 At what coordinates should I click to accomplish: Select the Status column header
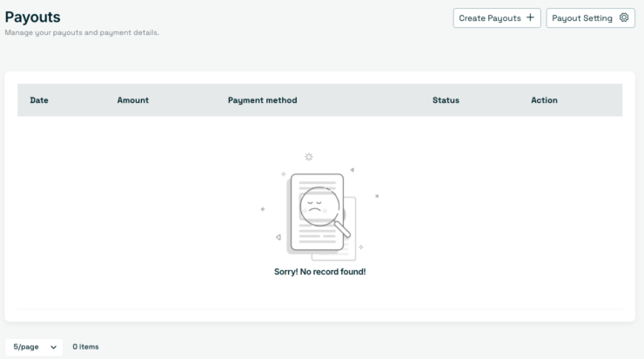point(446,100)
